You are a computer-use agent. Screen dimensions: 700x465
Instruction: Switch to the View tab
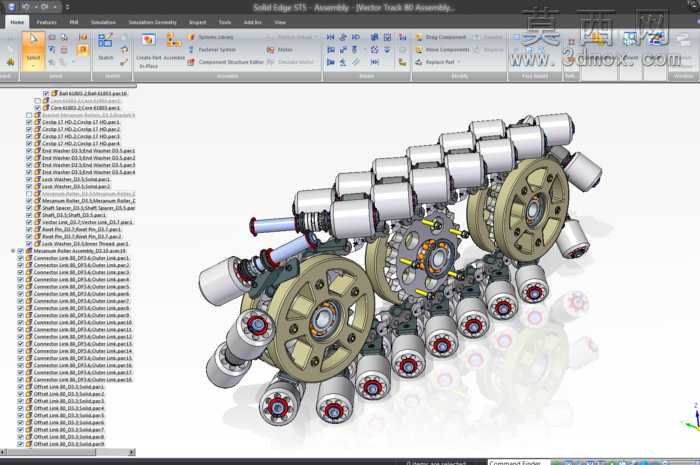coord(280,22)
